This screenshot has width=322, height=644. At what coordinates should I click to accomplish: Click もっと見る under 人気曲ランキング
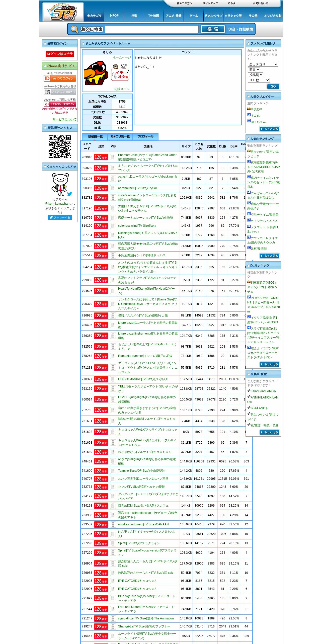pos(270,256)
